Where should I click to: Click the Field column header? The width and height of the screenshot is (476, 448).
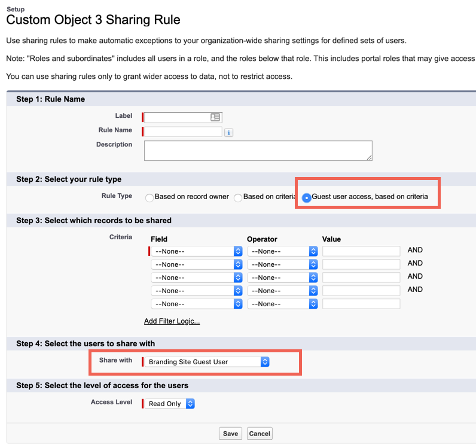click(159, 239)
